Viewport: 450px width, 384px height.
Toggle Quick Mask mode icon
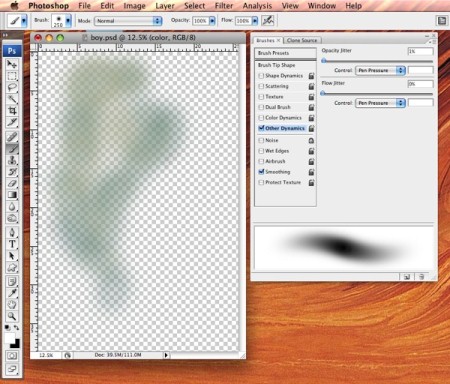pos(12,356)
